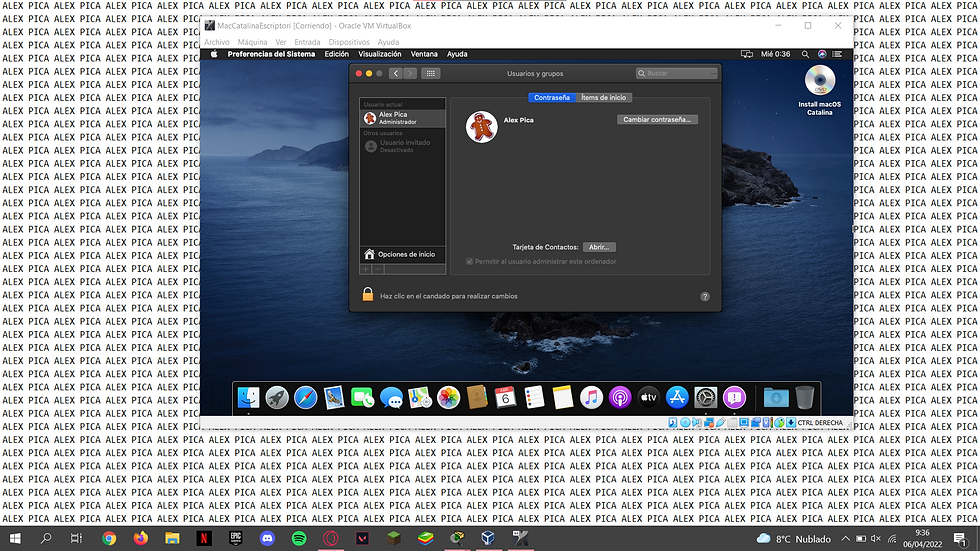This screenshot has height=551, width=980.
Task: Open Siri icon in macOS menu bar
Action: (x=822, y=54)
